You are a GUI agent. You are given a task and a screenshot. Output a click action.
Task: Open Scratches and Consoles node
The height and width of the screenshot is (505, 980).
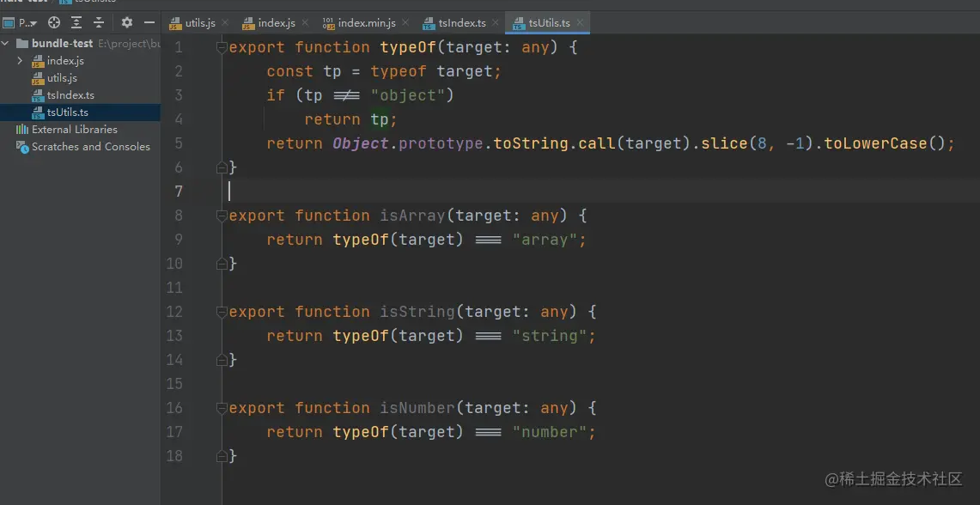click(91, 147)
